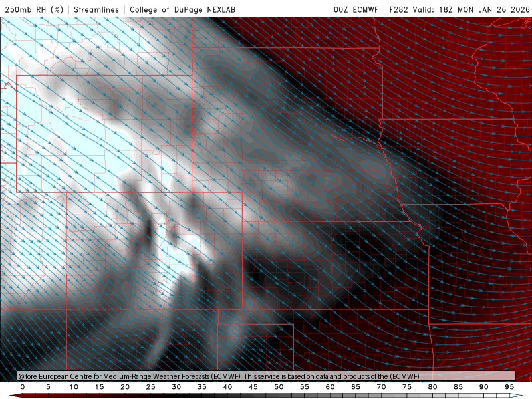The image size is (532, 399).
Task: Click the "50" midpoint scale label
Action: pos(279,387)
